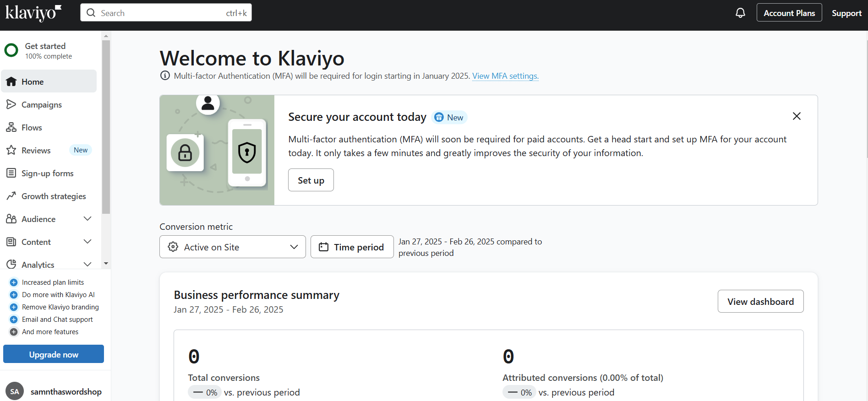This screenshot has width=868, height=401.
Task: Click plus icon beside Remove Klaviyo branding
Action: coord(14,307)
